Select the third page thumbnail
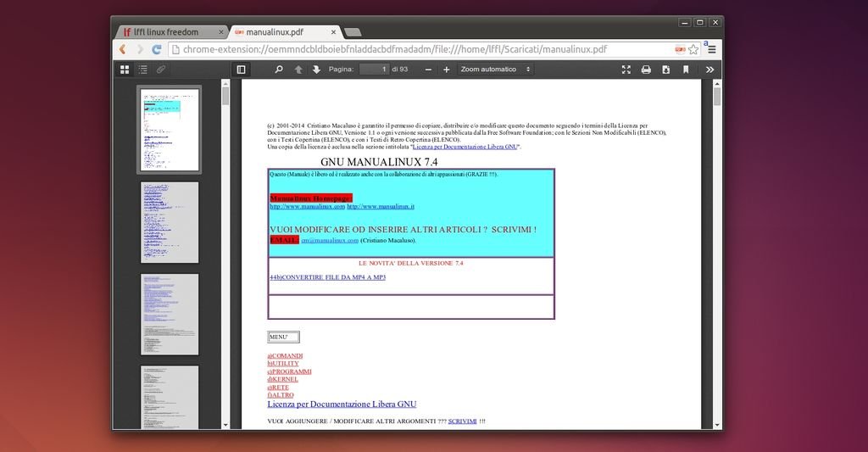Screen dimensions: 868x452 click(x=170, y=314)
